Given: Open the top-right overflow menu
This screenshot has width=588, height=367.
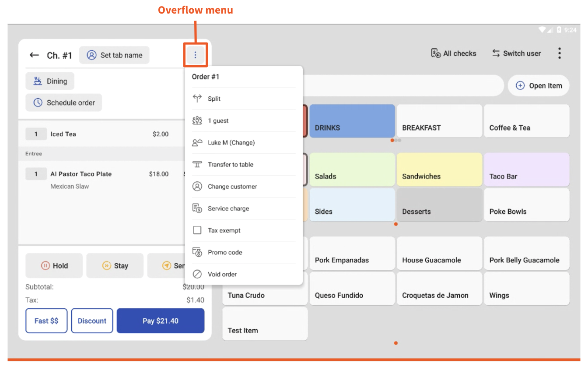Looking at the screenshot, I should (560, 53).
